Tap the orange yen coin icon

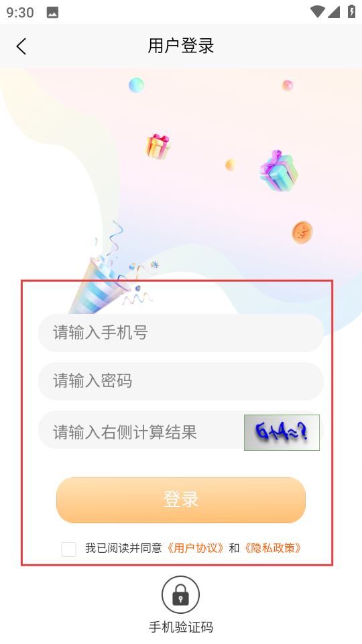[x=302, y=233]
